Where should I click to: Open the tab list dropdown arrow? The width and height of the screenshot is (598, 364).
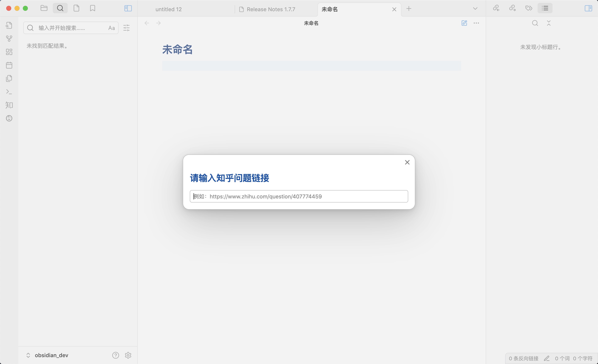coord(475,8)
